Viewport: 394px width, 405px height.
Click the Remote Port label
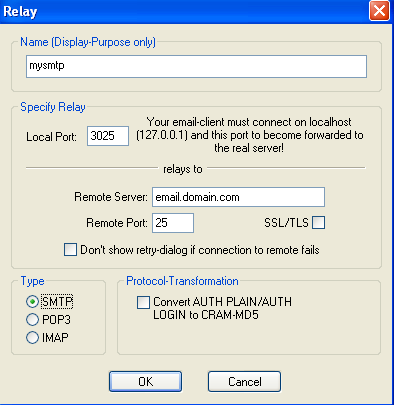117,223
